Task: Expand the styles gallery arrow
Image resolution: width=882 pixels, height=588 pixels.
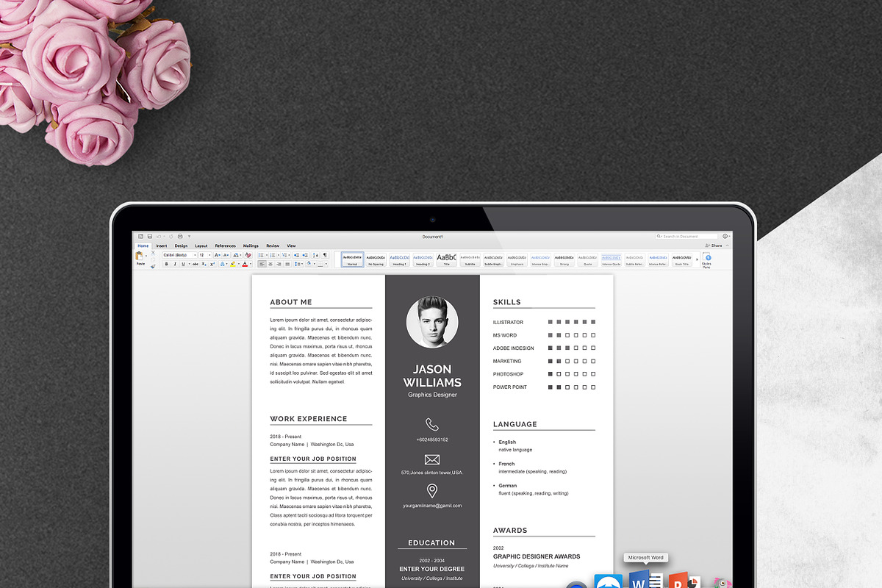Action: coord(697,259)
